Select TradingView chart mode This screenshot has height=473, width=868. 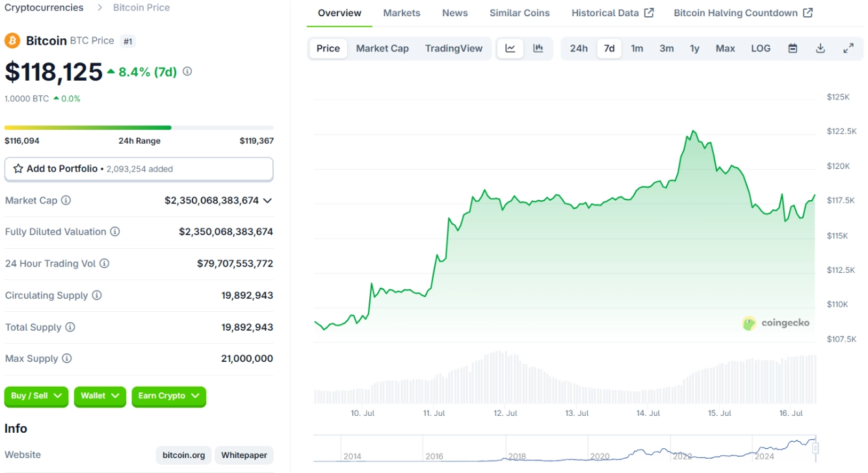click(454, 48)
